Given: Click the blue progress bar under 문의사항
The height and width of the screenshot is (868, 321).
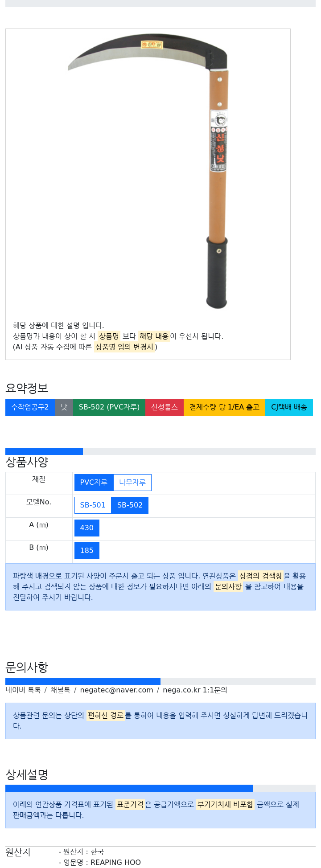Looking at the screenshot, I should (x=83, y=681).
